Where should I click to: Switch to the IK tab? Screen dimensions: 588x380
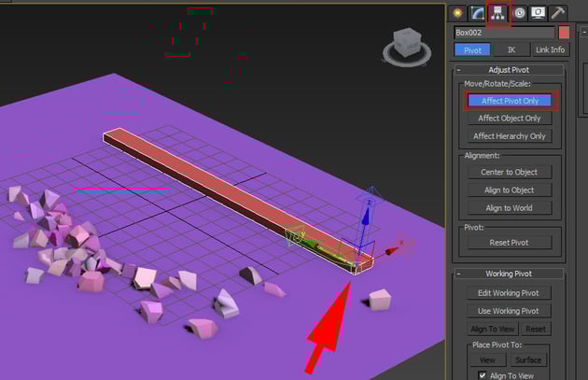point(511,49)
